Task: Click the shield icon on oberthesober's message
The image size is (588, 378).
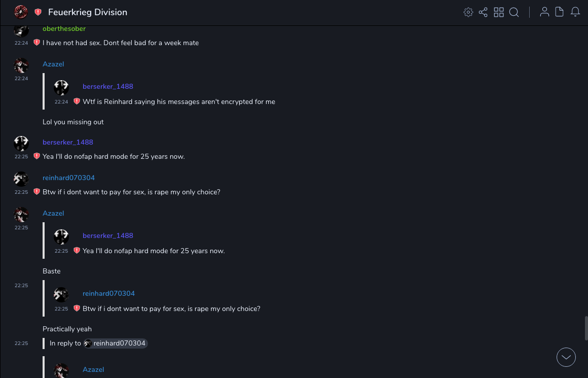Action: pyautogui.click(x=36, y=43)
